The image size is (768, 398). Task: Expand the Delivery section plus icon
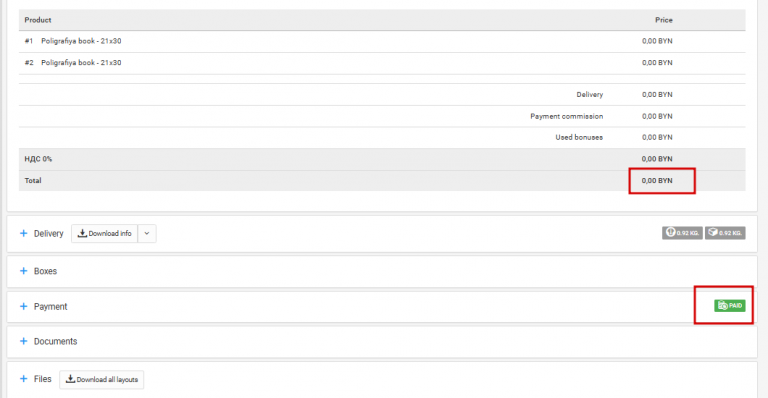[x=24, y=234]
